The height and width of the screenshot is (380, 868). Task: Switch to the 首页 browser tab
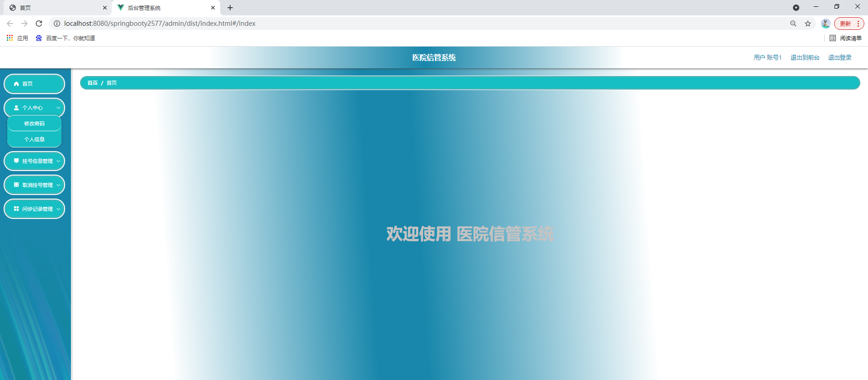pyautogui.click(x=57, y=8)
